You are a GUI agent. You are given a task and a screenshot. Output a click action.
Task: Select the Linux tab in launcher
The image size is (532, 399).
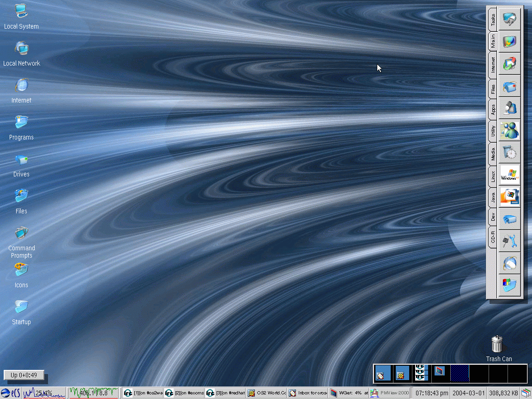(493, 175)
